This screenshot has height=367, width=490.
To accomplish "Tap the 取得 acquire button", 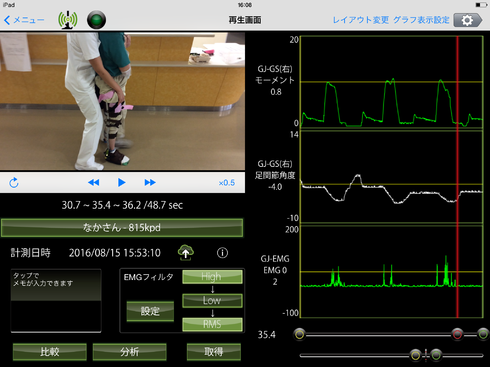I will (x=214, y=352).
